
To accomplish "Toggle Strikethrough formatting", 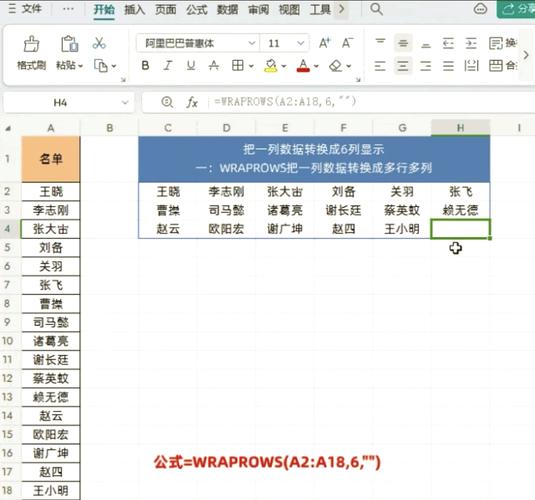I will pos(214,66).
